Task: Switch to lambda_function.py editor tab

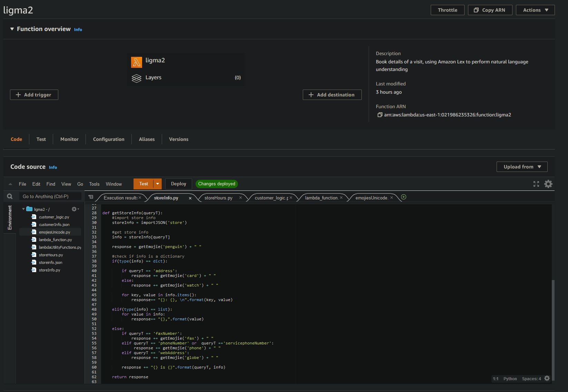Action: coord(321,198)
